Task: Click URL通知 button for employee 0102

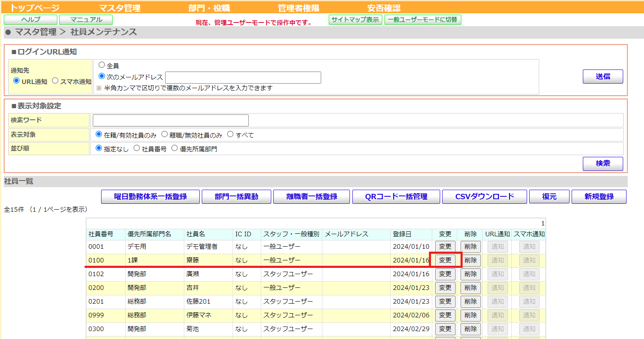Action: click(x=498, y=274)
